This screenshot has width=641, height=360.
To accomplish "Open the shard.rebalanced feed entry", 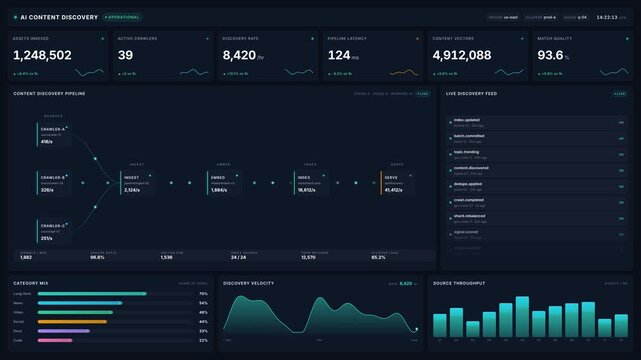I will click(537, 219).
